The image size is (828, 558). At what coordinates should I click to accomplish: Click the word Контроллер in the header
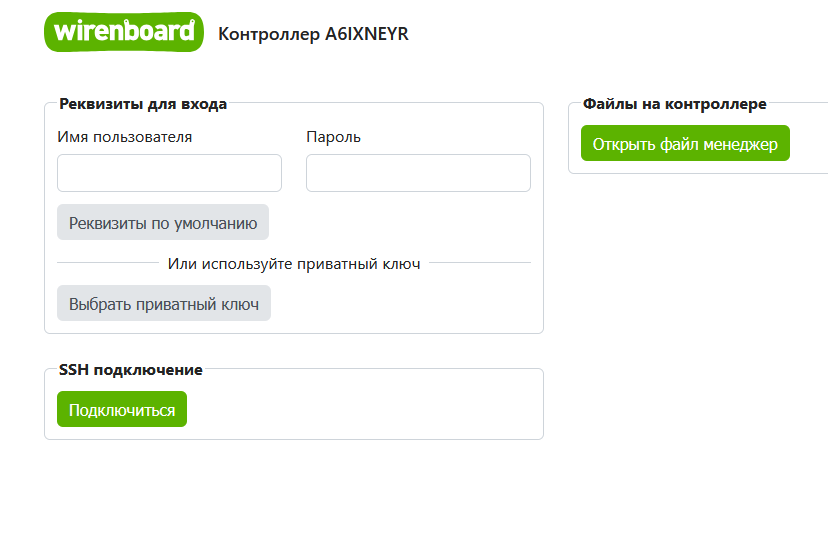(269, 34)
